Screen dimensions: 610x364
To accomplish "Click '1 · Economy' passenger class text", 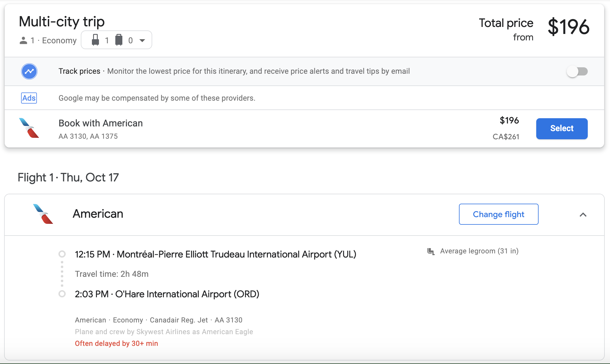I will pyautogui.click(x=53, y=40).
